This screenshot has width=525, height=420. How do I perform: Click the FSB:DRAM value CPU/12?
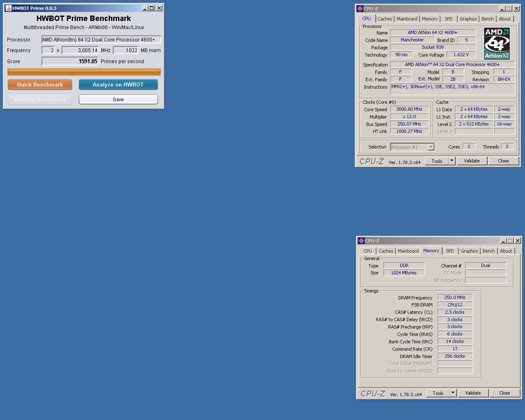pyautogui.click(x=455, y=305)
